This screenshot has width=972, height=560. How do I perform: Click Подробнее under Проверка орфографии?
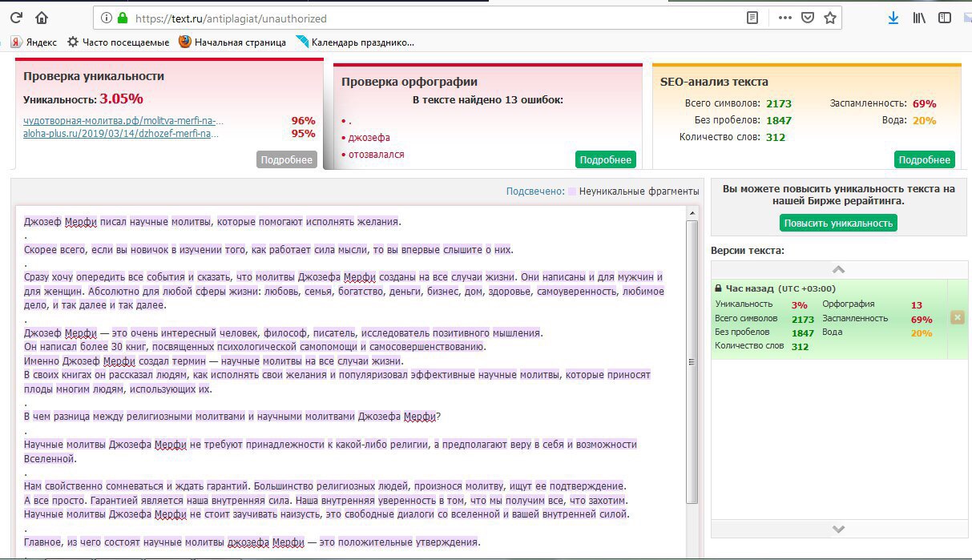[x=605, y=159]
